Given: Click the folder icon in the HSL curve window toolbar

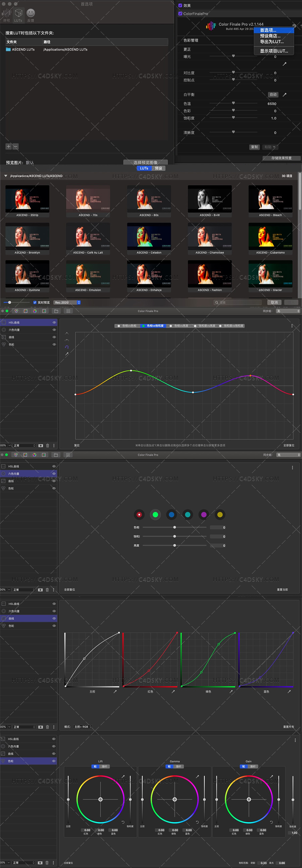Looking at the screenshot, I should point(56,311).
